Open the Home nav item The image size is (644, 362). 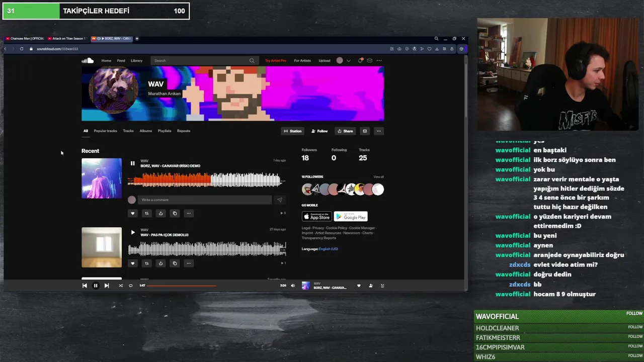click(x=106, y=60)
